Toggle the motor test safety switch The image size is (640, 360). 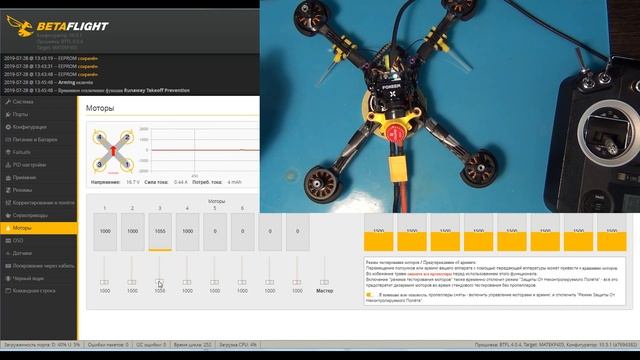tap(370, 295)
